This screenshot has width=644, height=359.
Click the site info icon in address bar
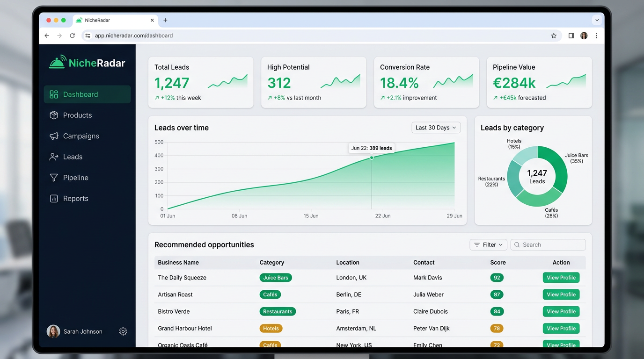click(x=88, y=36)
